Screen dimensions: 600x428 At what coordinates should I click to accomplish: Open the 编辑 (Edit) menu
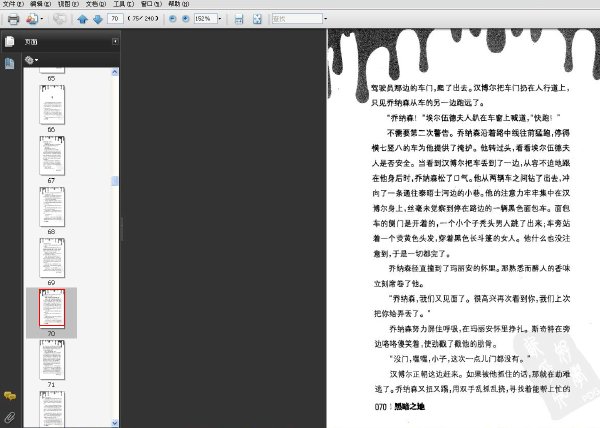tap(41, 4)
